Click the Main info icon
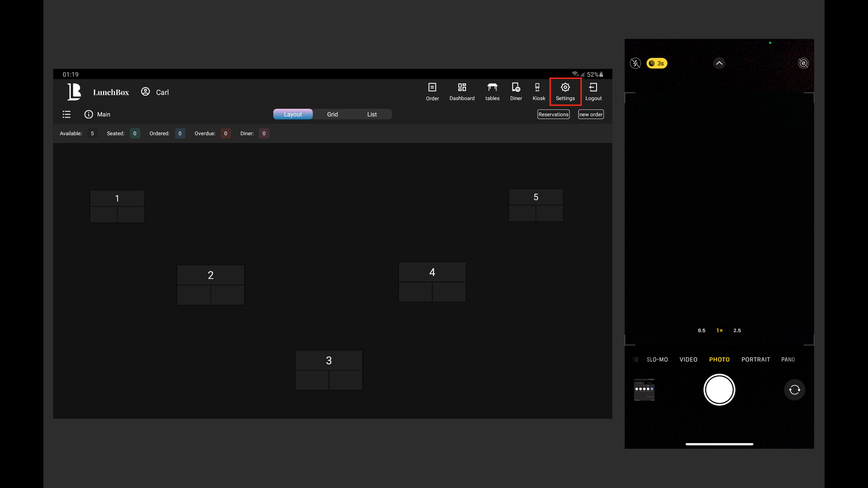The image size is (868, 488). click(88, 115)
